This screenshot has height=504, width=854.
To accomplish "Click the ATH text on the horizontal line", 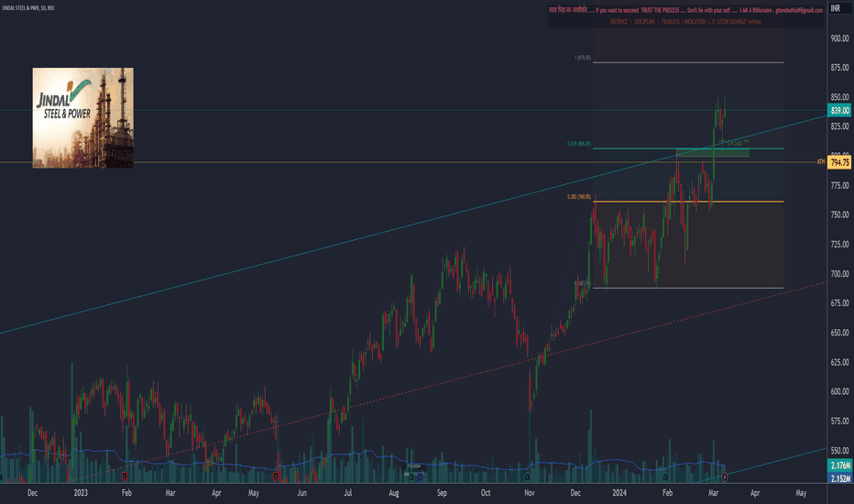I will click(820, 162).
